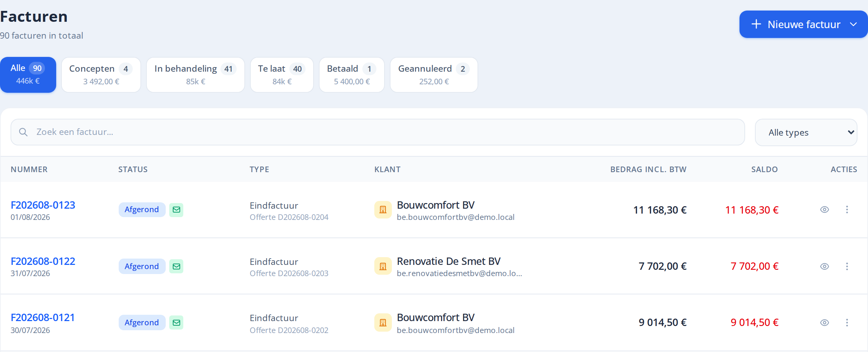
Task: Switch to the Concepten tab
Action: pos(101,75)
